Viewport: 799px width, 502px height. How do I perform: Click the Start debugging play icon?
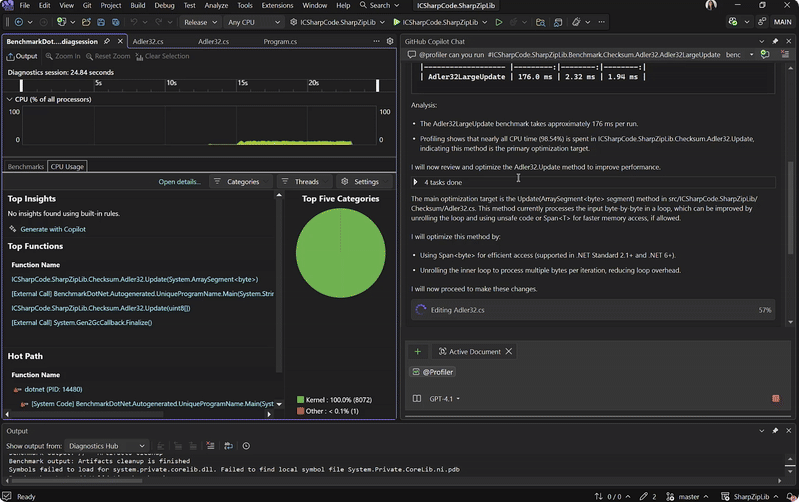tap(396, 22)
